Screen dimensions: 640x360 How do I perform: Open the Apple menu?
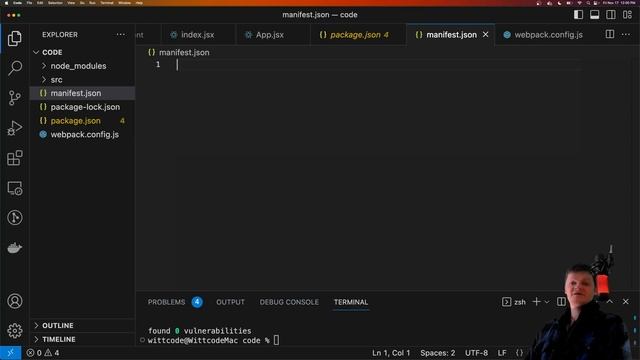[x=6, y=2]
